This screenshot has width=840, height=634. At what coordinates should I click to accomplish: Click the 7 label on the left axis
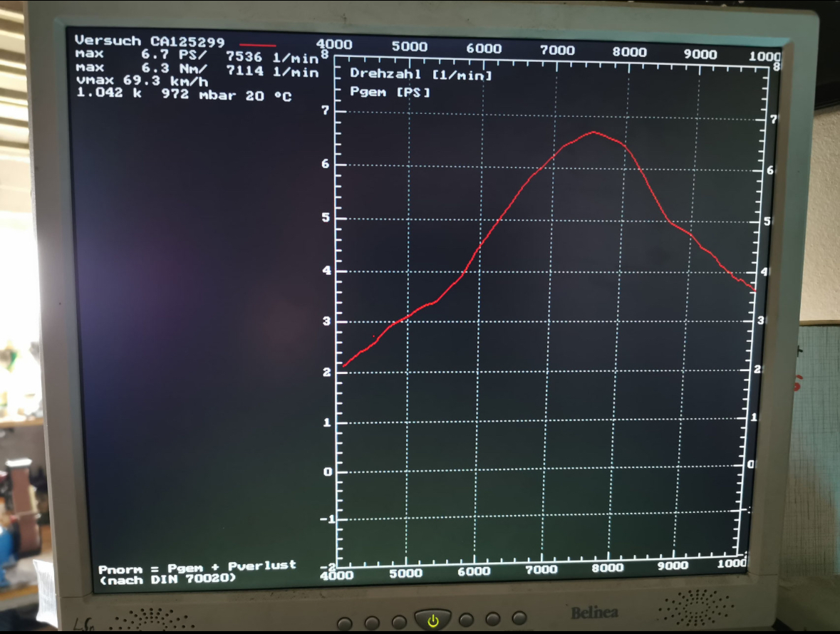325,111
